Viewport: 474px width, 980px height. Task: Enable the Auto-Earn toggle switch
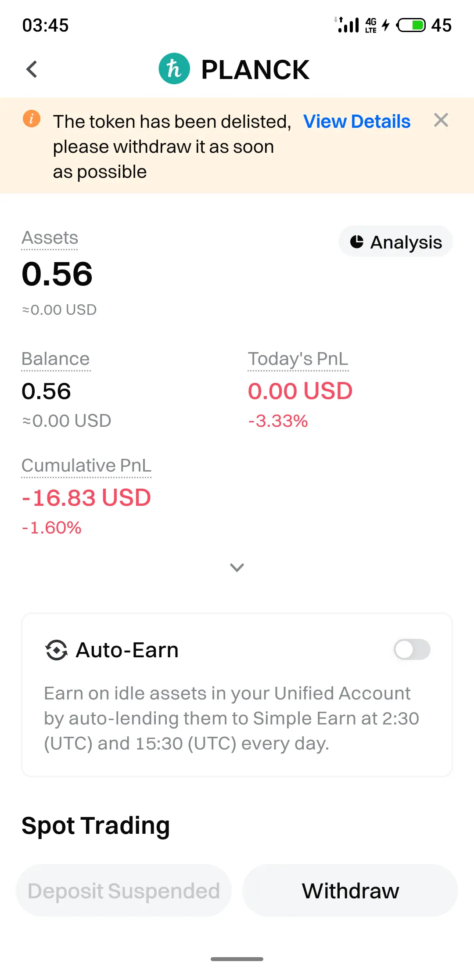point(412,649)
